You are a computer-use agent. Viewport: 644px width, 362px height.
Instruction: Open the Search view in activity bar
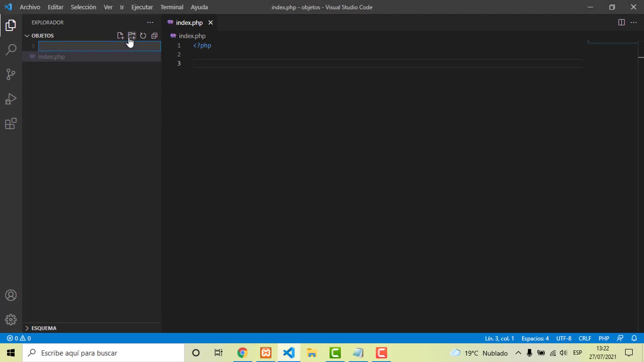click(11, 50)
